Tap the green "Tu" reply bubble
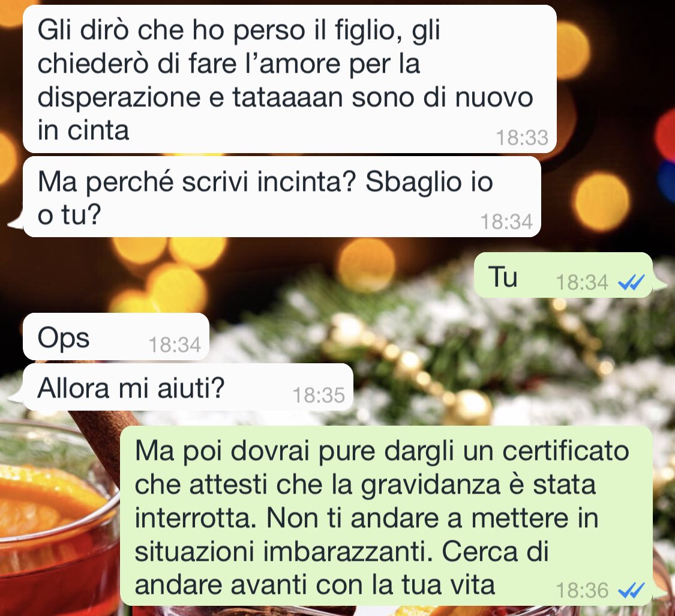 point(563,275)
